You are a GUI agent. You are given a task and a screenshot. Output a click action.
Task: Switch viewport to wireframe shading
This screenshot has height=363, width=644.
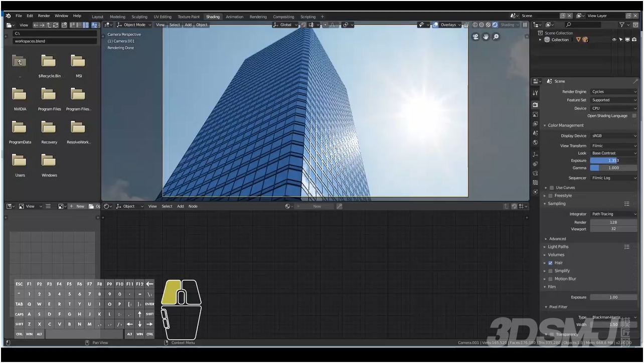(475, 25)
